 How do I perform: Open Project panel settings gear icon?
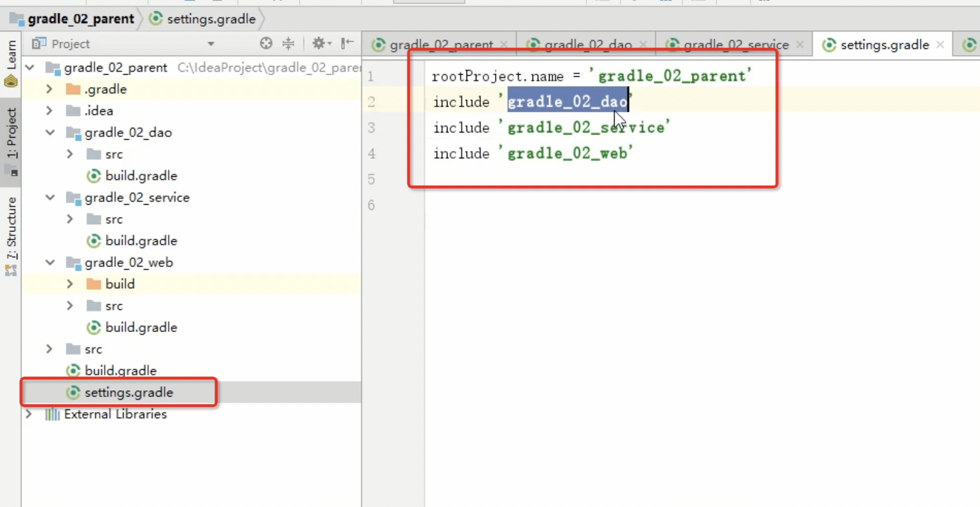click(x=319, y=43)
